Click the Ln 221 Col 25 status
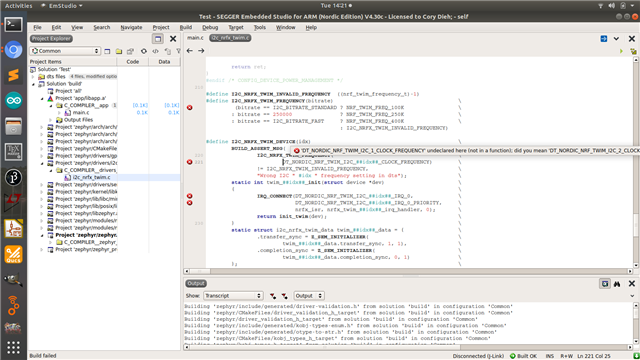This screenshot has width=640, height=360. pos(594,356)
